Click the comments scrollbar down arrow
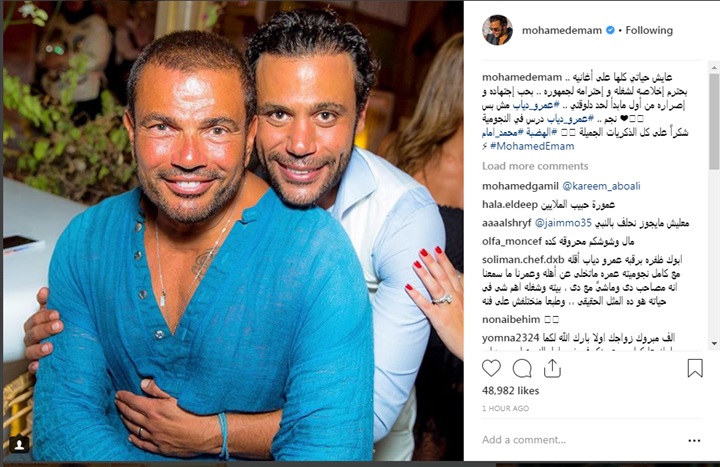Viewport: 720px width, 467px height. pos(714,343)
